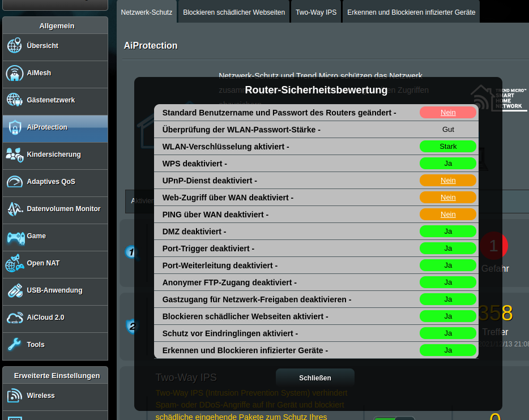Open the Übersicht globe icon

(15, 45)
